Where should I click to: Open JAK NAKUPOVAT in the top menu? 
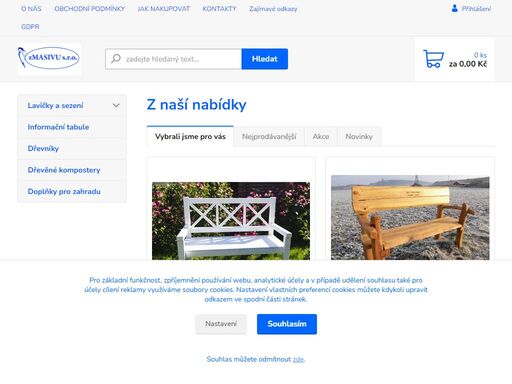tap(164, 9)
